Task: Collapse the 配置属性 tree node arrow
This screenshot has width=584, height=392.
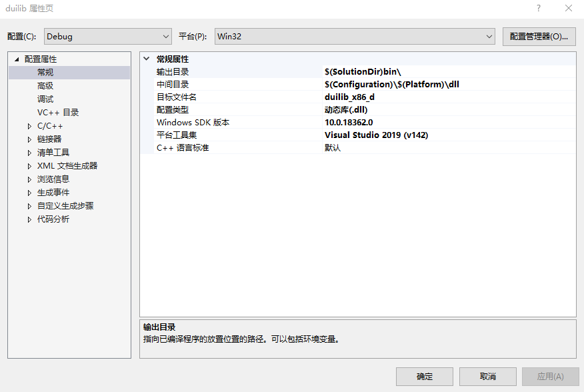Action: (x=17, y=59)
